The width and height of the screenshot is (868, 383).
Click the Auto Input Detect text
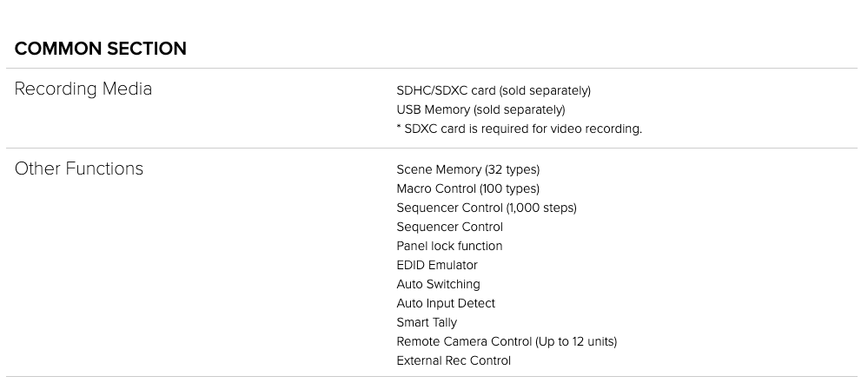447,303
